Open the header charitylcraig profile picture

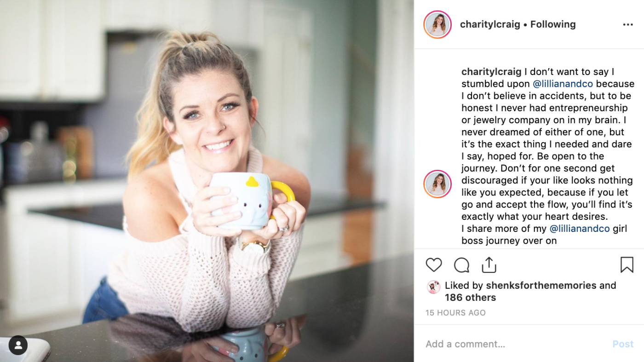coord(437,24)
